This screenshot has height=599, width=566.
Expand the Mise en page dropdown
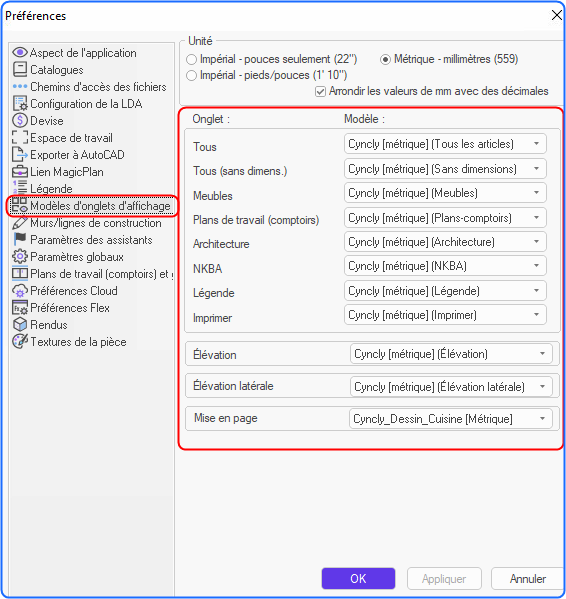(451, 419)
